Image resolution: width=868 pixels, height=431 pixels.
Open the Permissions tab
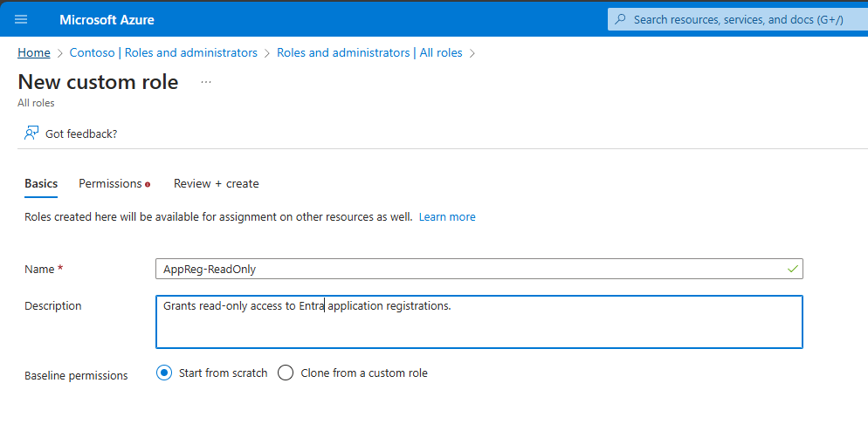point(110,183)
